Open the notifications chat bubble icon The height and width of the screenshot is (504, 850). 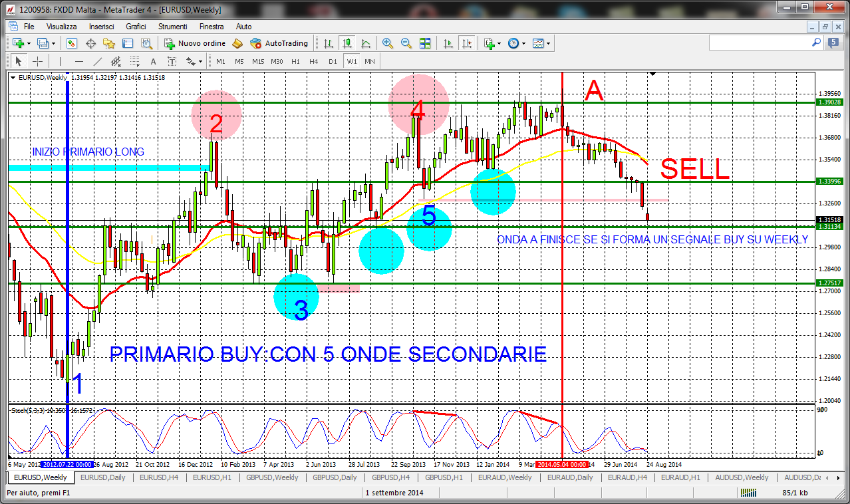click(833, 43)
